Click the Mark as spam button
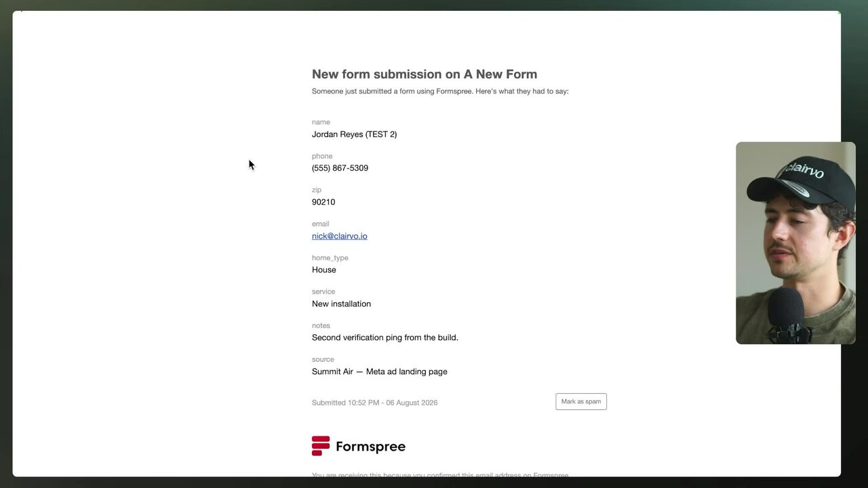The width and height of the screenshot is (868, 488). 581,401
